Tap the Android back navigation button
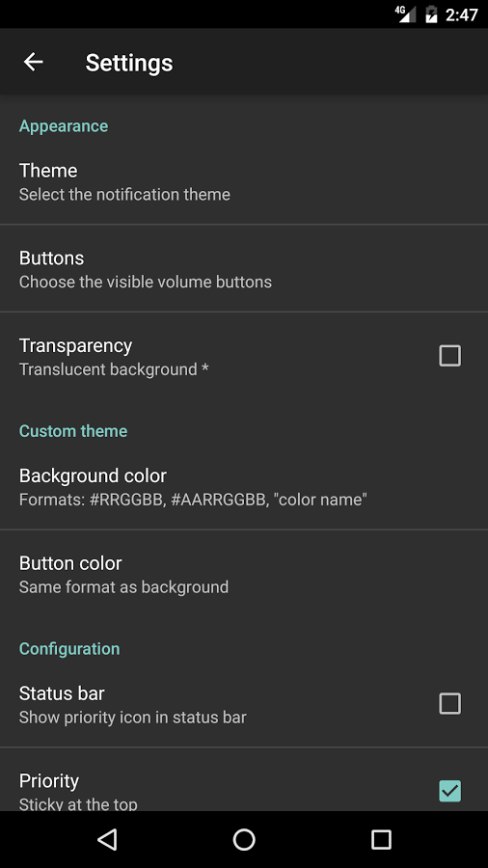The height and width of the screenshot is (868, 488). 107,839
